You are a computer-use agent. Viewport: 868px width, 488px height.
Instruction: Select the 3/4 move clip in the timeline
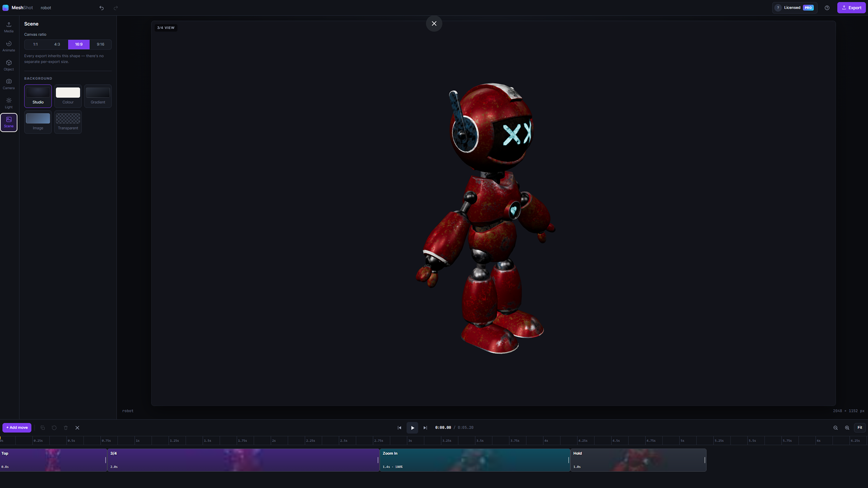[x=243, y=460]
